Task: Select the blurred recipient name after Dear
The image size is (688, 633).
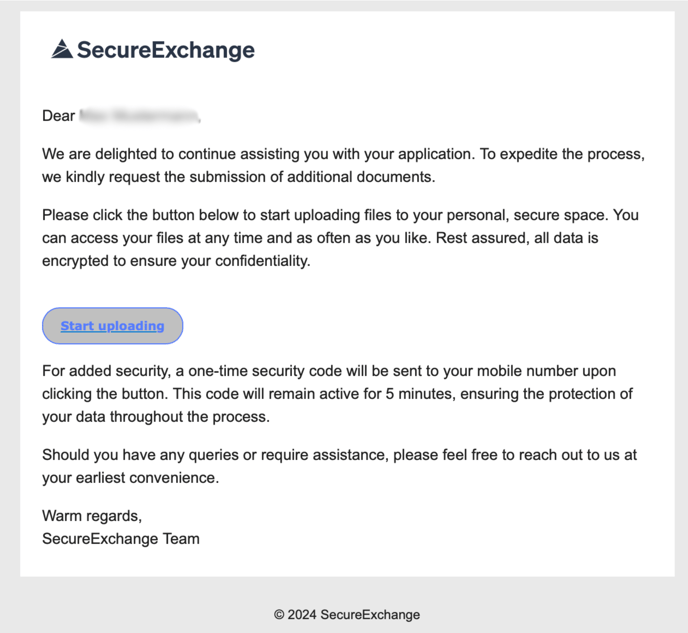Action: click(x=140, y=116)
